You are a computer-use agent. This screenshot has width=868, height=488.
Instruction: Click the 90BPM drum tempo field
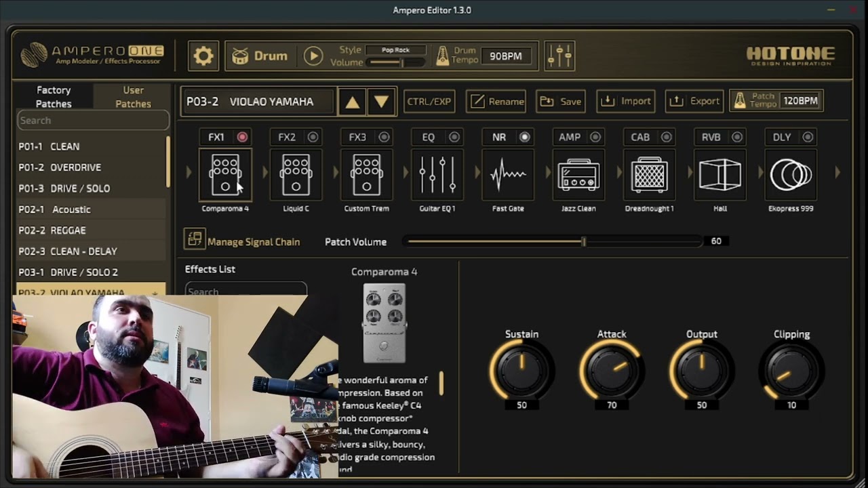(x=506, y=56)
